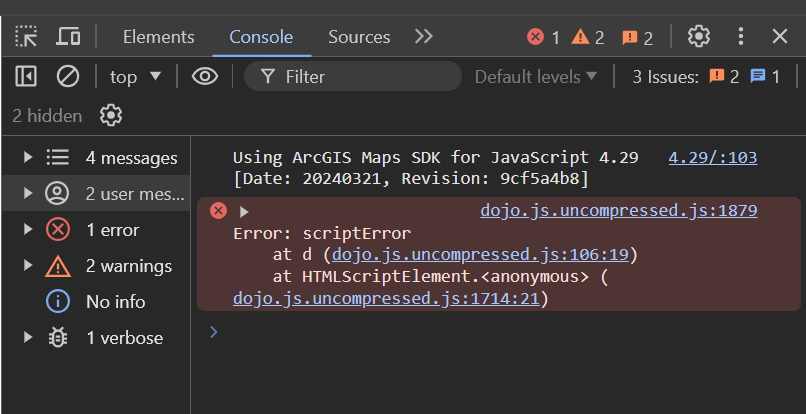Toggle the device toolbar icon
This screenshot has width=806, height=414.
tap(68, 37)
